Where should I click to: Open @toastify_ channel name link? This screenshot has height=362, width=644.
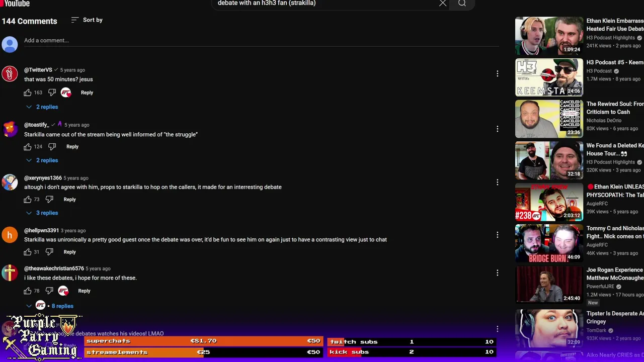coord(37,125)
